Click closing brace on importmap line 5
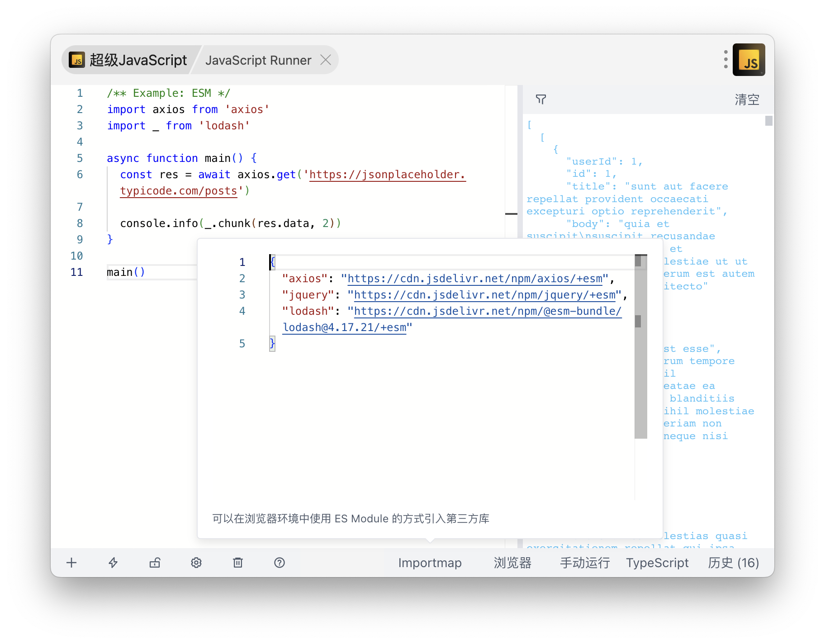Viewport: 825px width, 644px height. 272,344
